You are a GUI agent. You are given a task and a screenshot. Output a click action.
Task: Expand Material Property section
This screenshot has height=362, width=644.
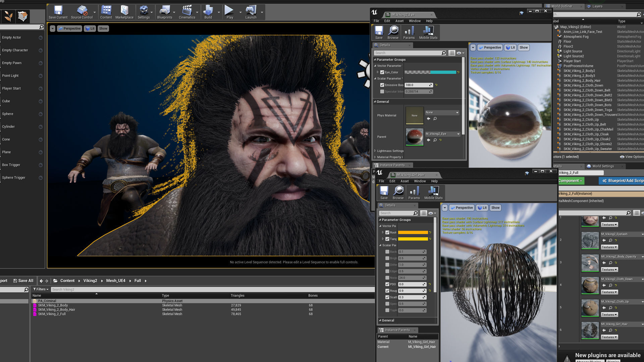click(375, 157)
